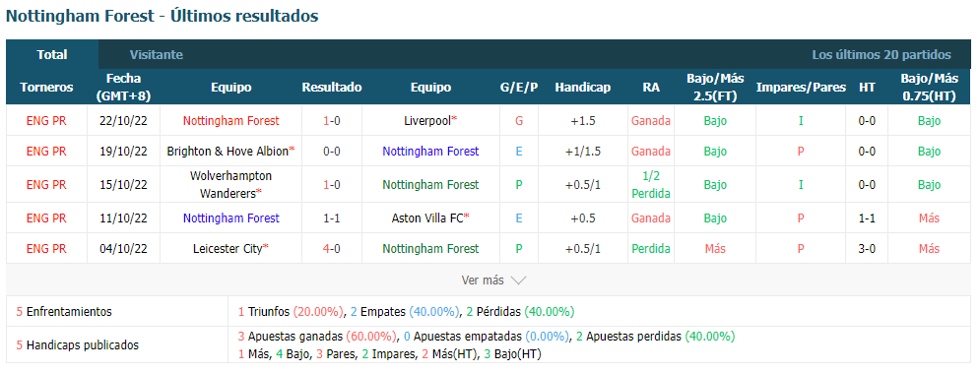
Task: Expand the Ver más chevron arrow
Action: pos(519,280)
